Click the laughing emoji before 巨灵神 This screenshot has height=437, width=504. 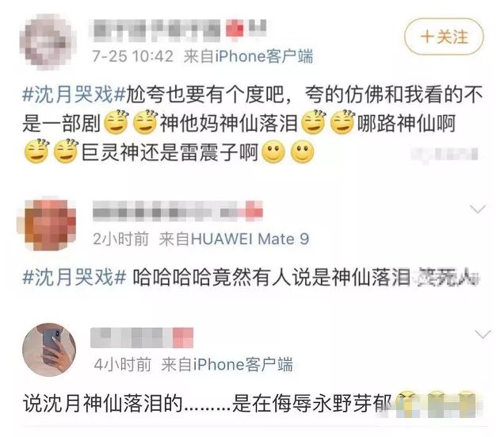(66, 151)
